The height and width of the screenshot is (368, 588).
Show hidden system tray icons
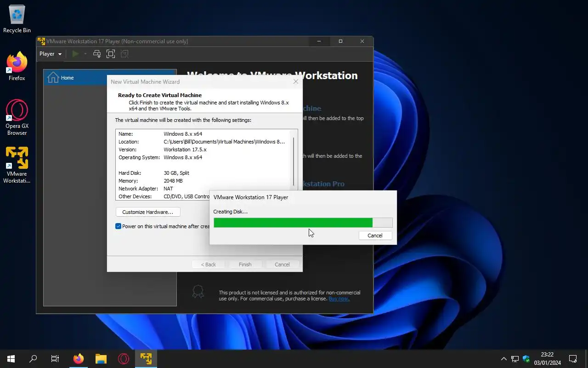pyautogui.click(x=504, y=359)
